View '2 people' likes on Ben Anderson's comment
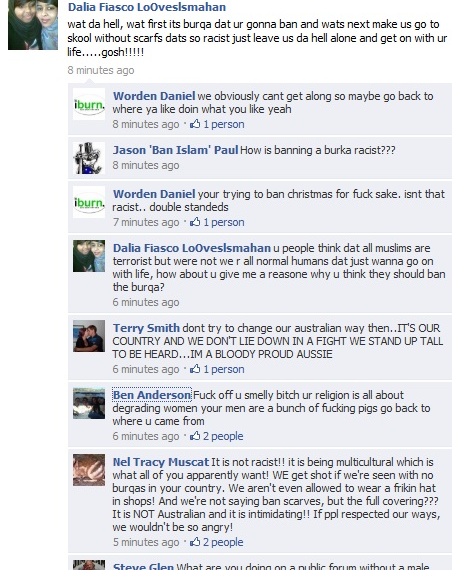Viewport: 452px width, 572px height. pyautogui.click(x=223, y=436)
